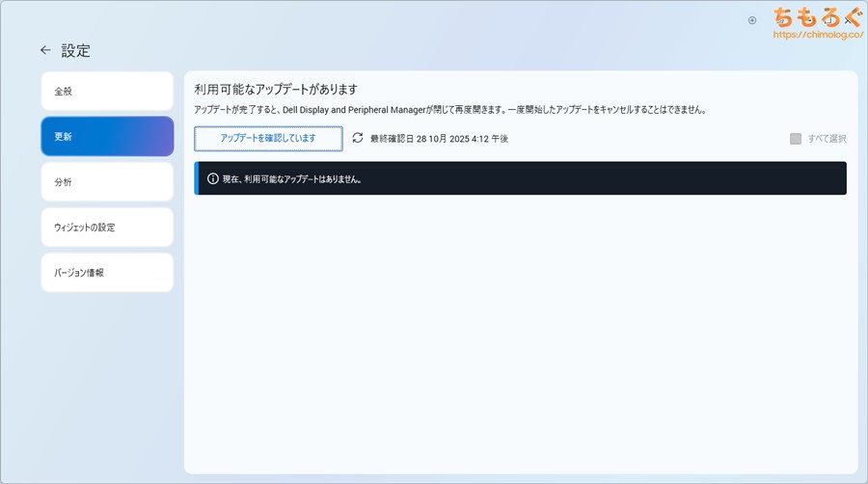Click the 設定 page title
Image resolution: width=868 pixels, height=484 pixels.
coord(75,50)
